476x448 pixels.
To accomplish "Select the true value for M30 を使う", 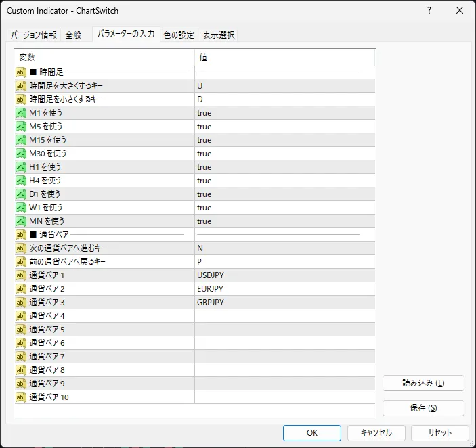I will click(x=204, y=154).
